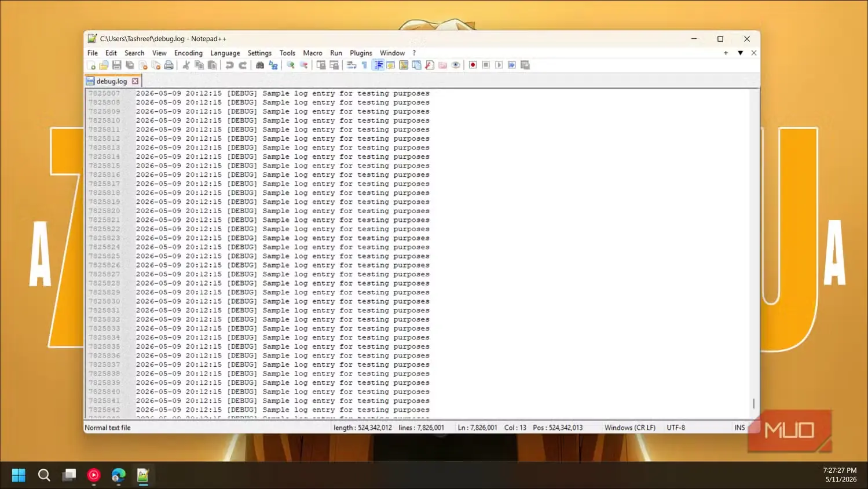Click the Save Recorded Macro icon

click(x=525, y=65)
